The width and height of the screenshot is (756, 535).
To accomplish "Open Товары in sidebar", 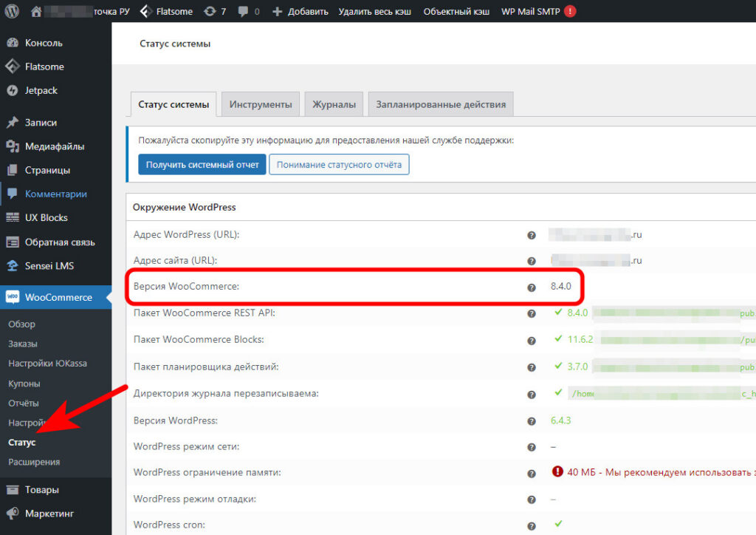I will coord(55,490).
